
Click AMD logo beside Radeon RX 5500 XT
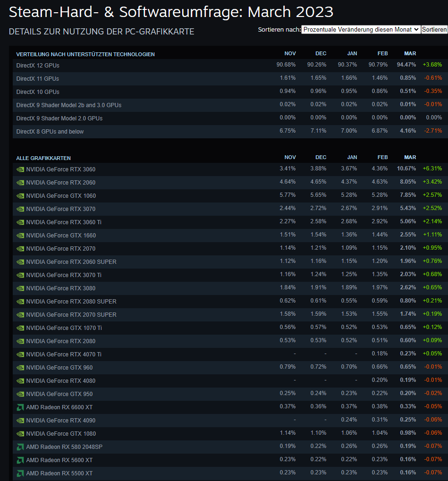point(20,473)
